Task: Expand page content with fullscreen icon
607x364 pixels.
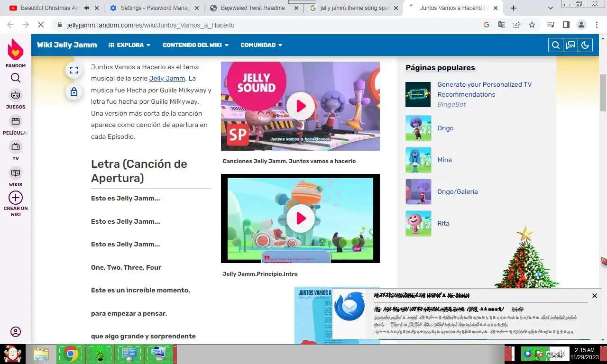Action: 74,71
